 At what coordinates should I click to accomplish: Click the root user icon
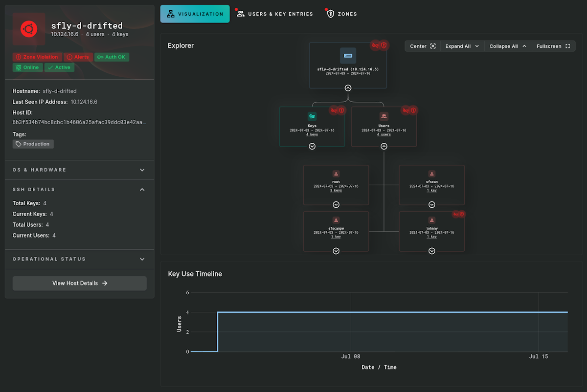point(336,174)
